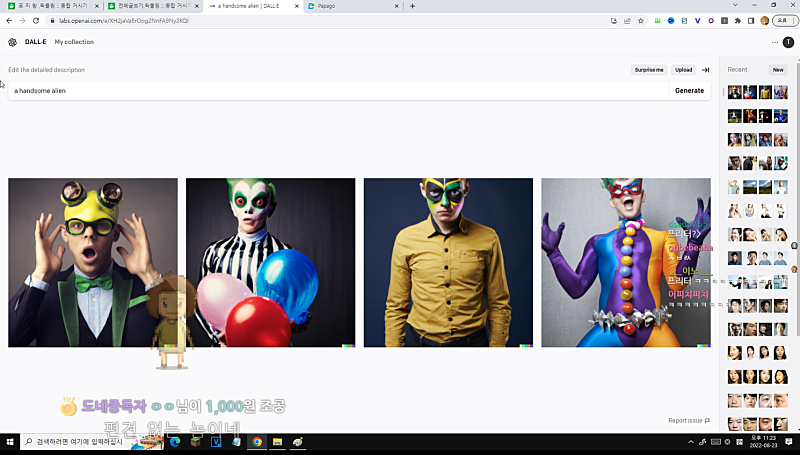Click the install app icon in address bar

614,21
